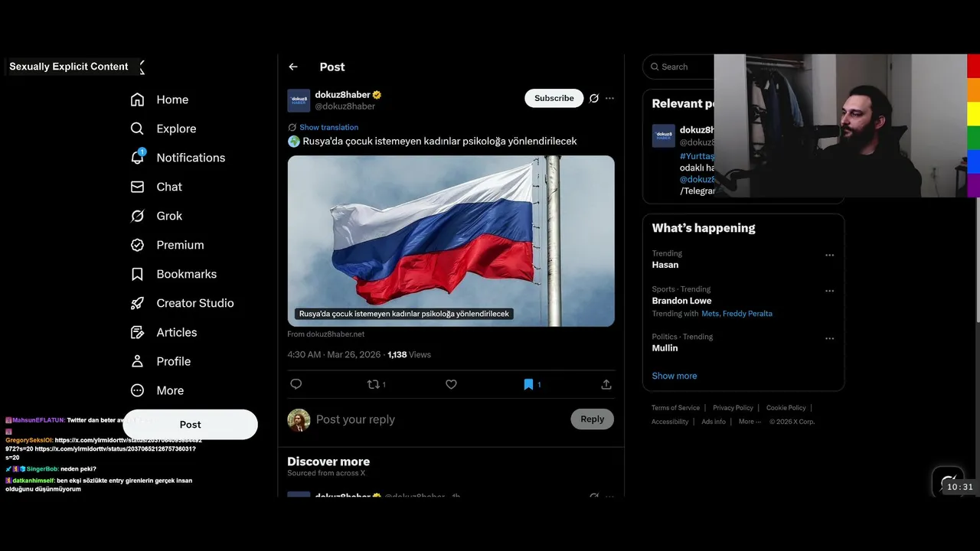
Task: Subscribe to dokuz8haber
Action: coord(554,98)
